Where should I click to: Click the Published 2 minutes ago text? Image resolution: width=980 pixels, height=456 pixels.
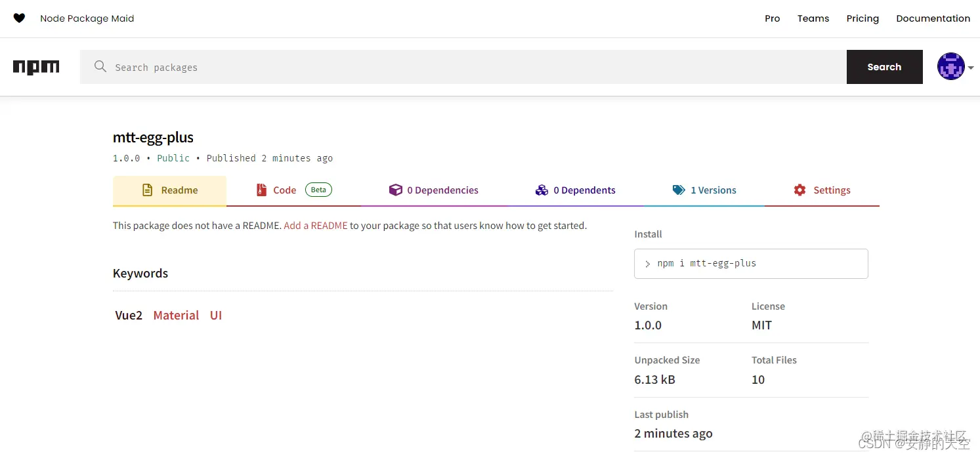pyautogui.click(x=270, y=158)
